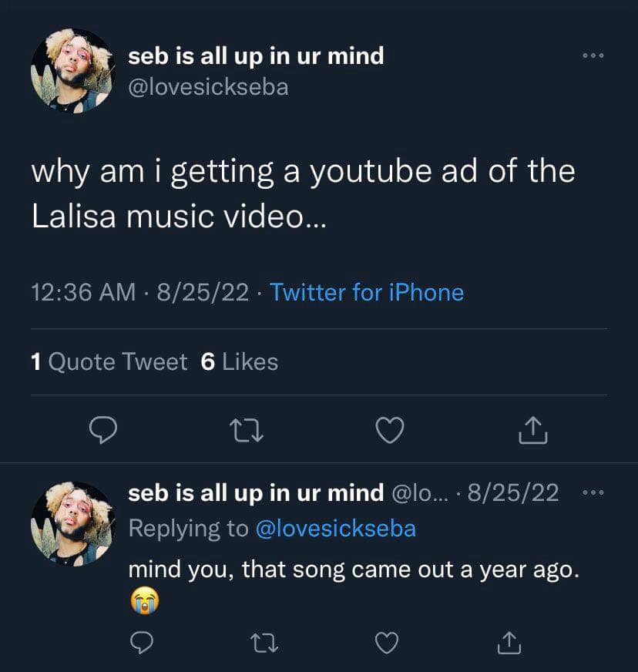This screenshot has height=672, width=638.
Task: View the 1 Quote Tweet list
Action: (109, 361)
